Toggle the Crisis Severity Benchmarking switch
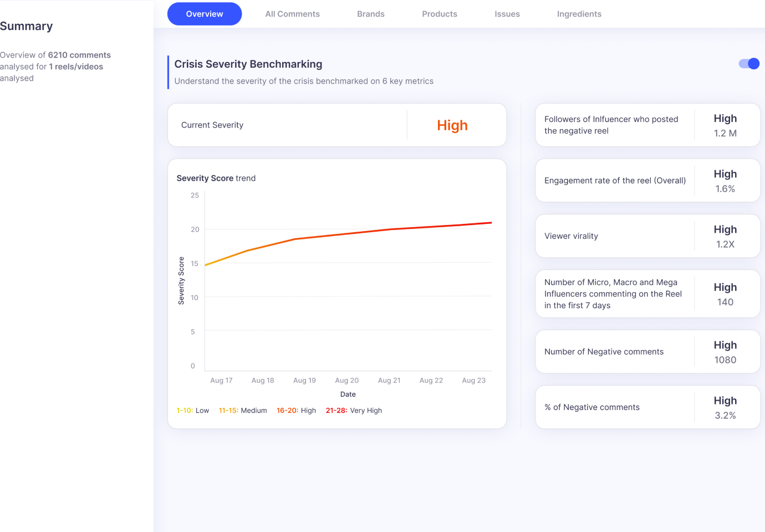 pyautogui.click(x=749, y=64)
